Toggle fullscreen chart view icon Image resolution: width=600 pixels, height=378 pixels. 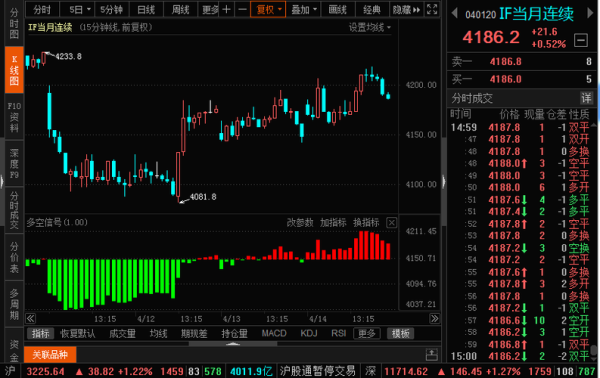coord(432,10)
